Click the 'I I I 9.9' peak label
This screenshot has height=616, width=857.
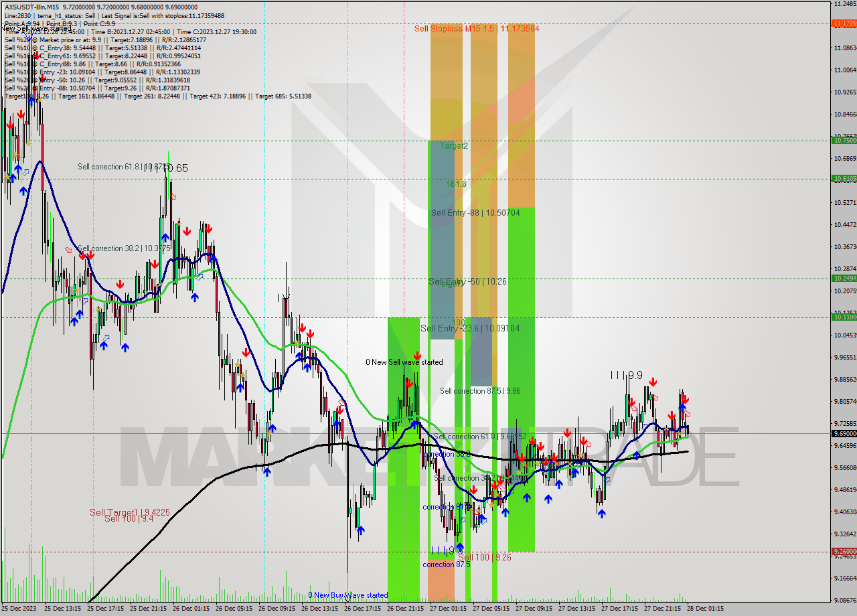pyautogui.click(x=627, y=375)
